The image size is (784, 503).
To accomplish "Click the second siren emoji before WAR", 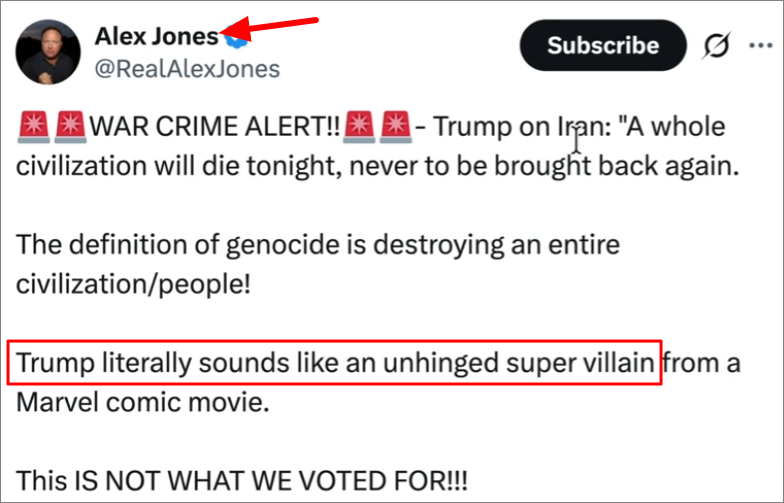I will pyautogui.click(x=70, y=128).
